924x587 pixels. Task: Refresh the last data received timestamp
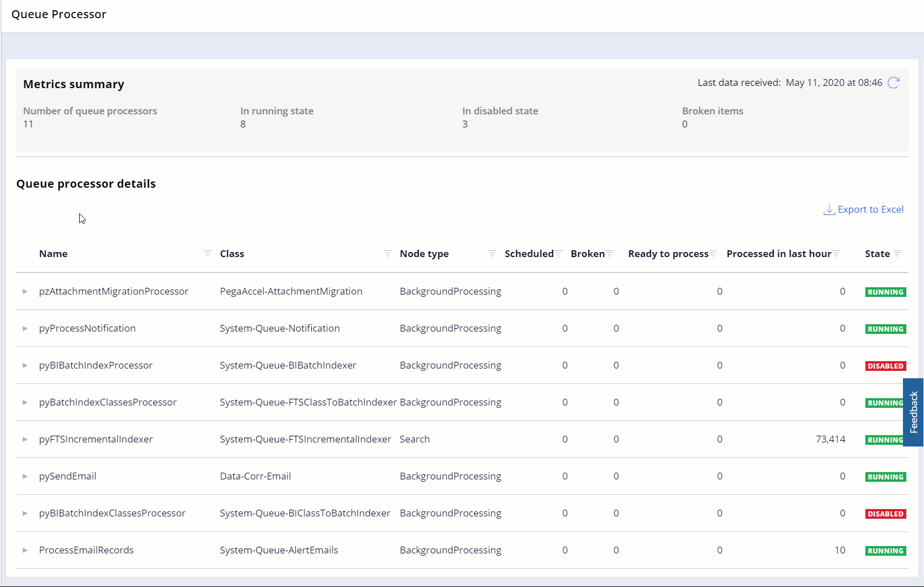click(x=893, y=83)
